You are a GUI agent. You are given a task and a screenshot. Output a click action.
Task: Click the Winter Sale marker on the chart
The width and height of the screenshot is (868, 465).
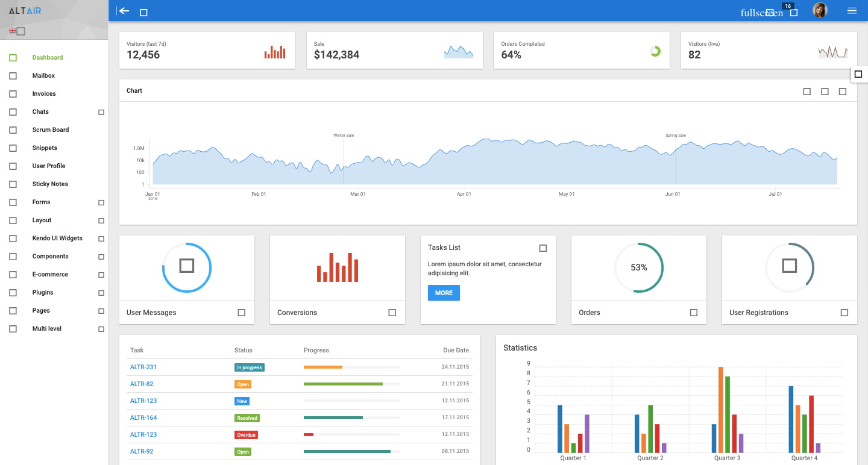coord(344,136)
